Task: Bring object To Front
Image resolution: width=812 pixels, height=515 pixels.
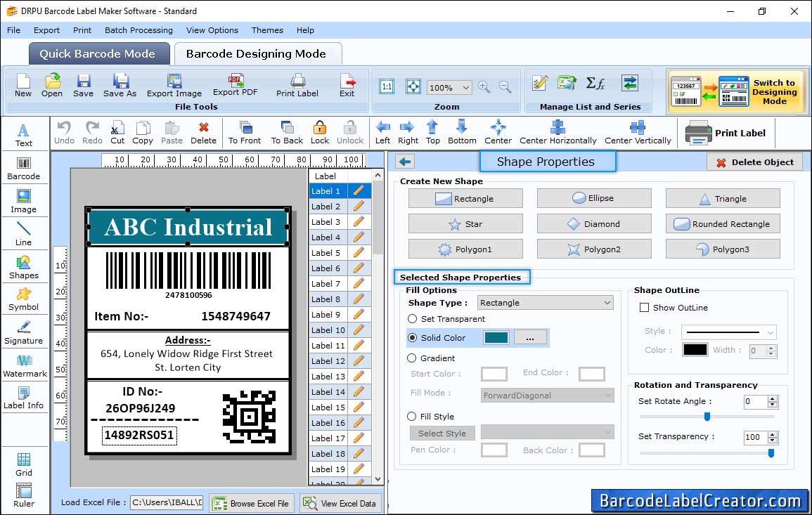Action: coord(245,133)
